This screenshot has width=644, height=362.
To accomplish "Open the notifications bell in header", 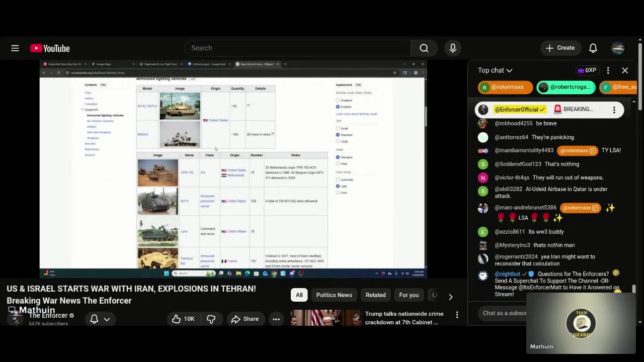I will pyautogui.click(x=593, y=48).
